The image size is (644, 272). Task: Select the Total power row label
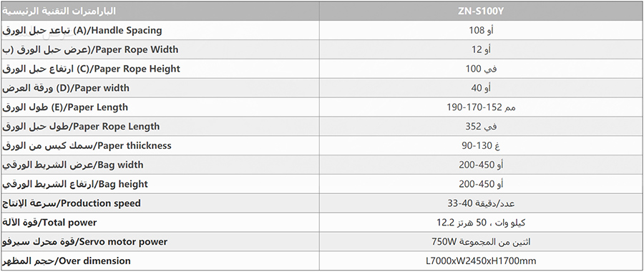click(49, 223)
